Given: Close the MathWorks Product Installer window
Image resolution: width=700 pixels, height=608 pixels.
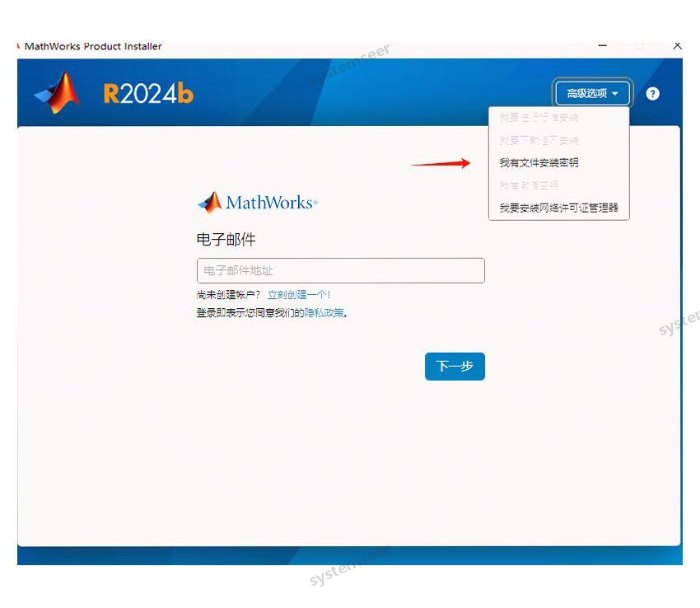Looking at the screenshot, I should 677,46.
